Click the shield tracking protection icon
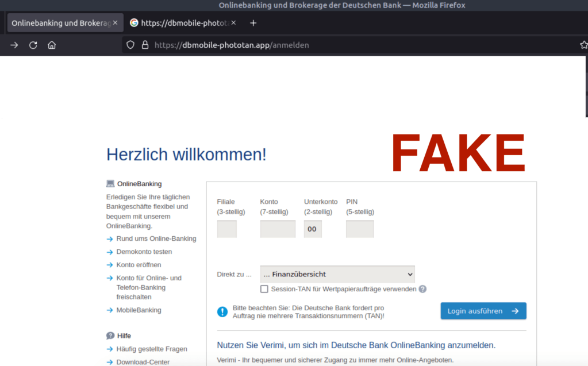 point(130,45)
